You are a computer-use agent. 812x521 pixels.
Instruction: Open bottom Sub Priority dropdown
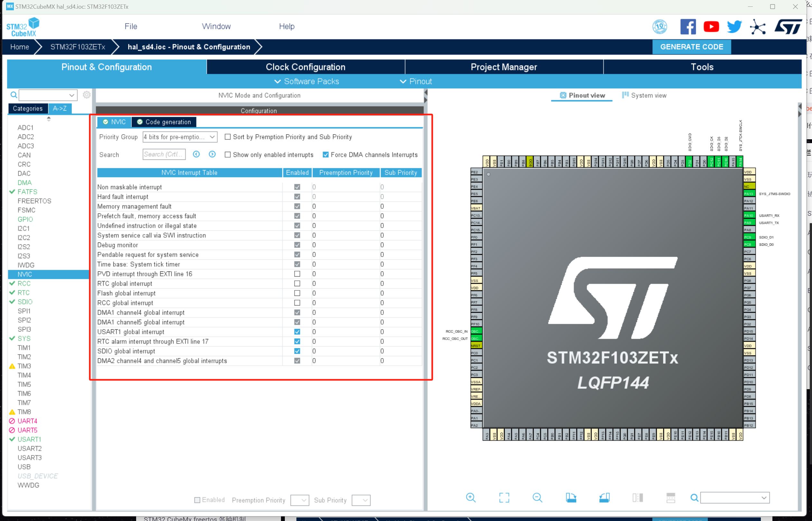(361, 500)
